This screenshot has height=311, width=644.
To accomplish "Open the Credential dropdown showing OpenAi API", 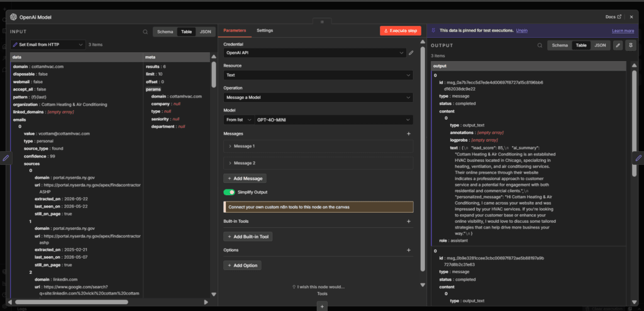I will (x=314, y=53).
